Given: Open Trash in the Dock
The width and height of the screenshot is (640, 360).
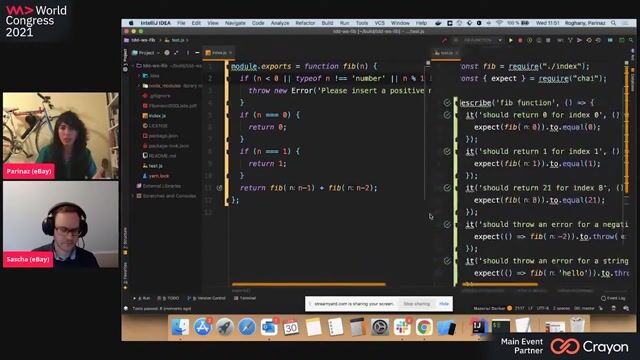Looking at the screenshot, I should tap(577, 326).
